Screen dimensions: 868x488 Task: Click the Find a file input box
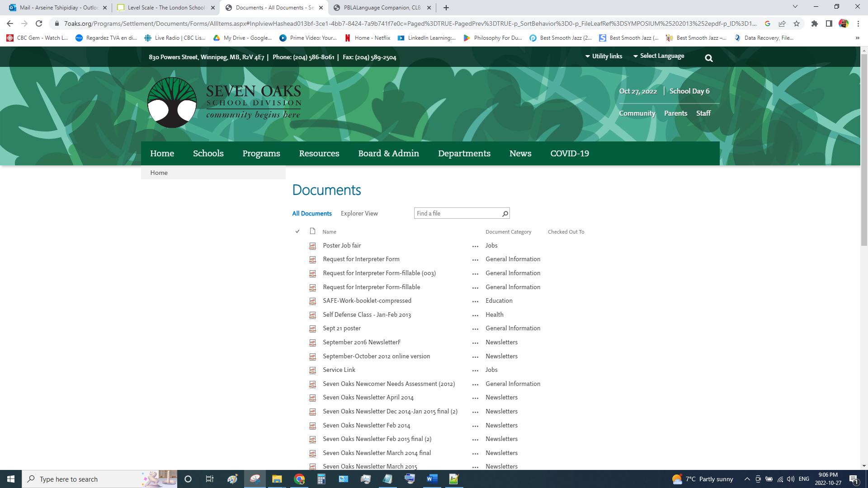pos(457,214)
